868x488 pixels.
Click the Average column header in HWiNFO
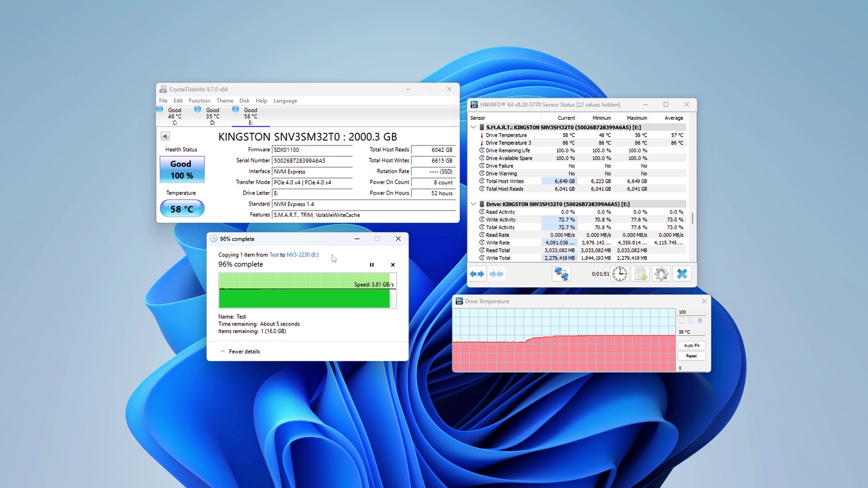(x=668, y=118)
